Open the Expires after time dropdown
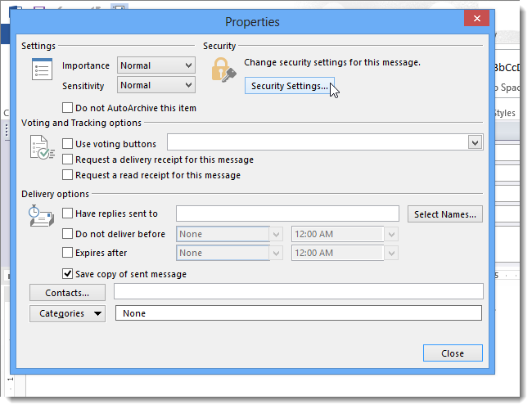532x409 pixels. pos(391,254)
